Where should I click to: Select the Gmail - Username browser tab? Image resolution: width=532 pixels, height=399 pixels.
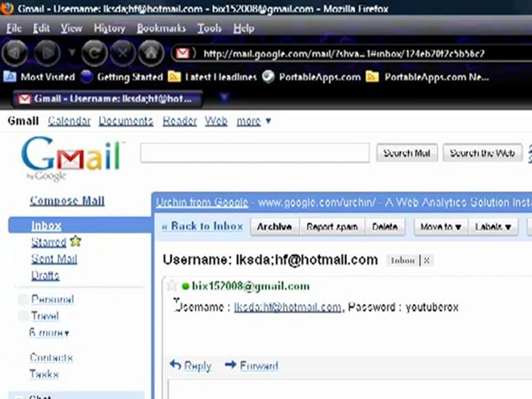pos(108,99)
